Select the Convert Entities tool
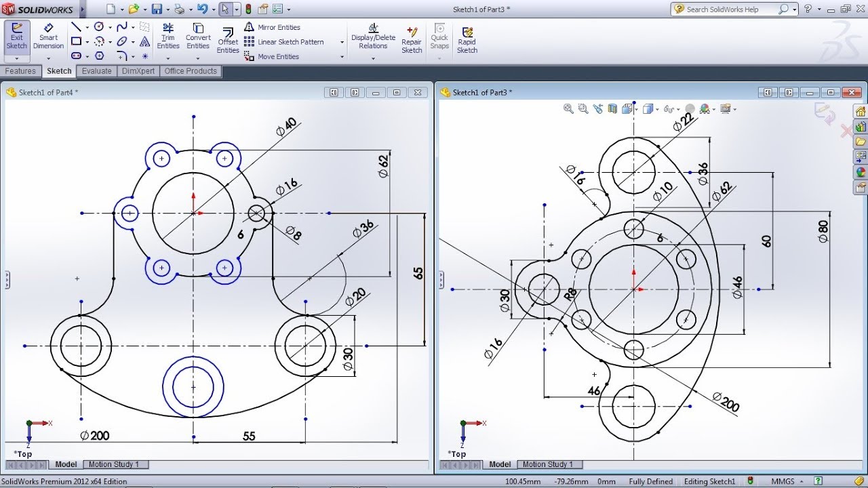This screenshot has height=488, width=868. coord(198,39)
